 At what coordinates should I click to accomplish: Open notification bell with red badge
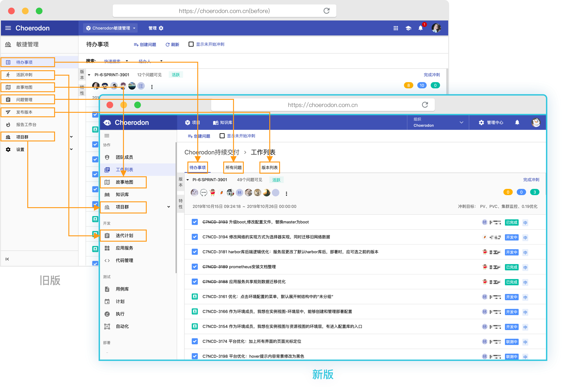pyautogui.click(x=421, y=28)
